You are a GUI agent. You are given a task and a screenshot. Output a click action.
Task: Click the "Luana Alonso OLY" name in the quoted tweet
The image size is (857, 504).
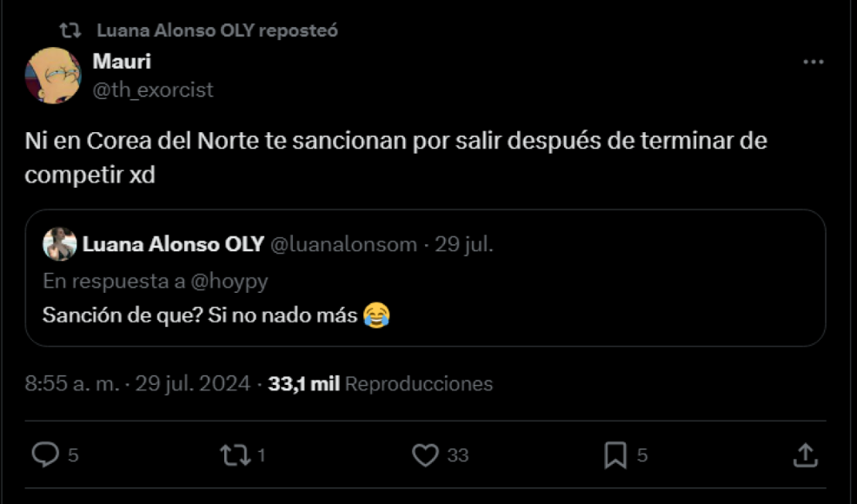pos(173,245)
